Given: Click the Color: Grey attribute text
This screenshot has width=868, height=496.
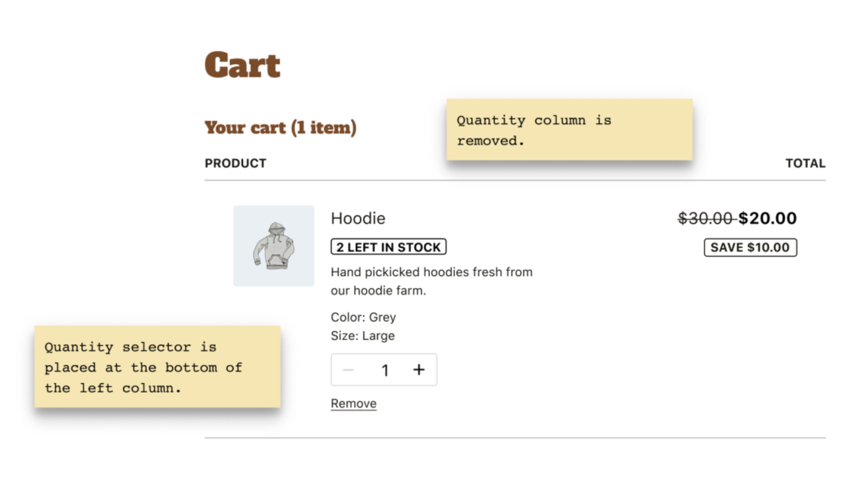Looking at the screenshot, I should pos(363,317).
